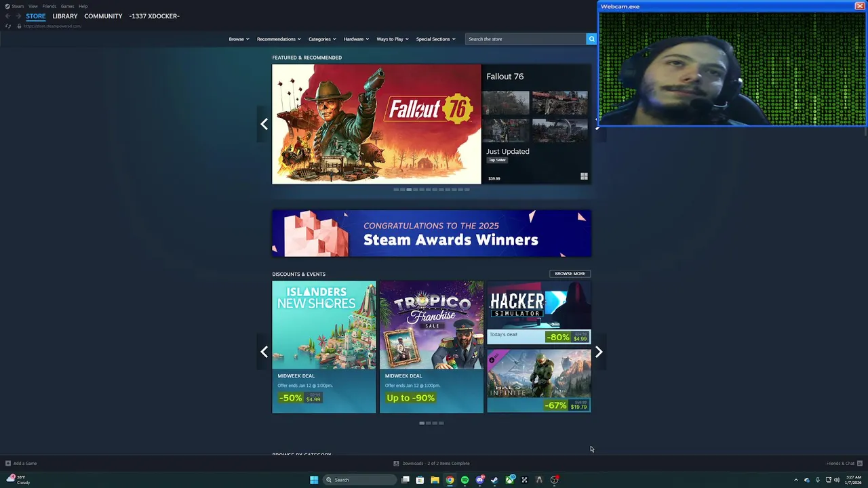Open the Halo Infinite discount card
Screen dimensions: 868x488
[x=539, y=381]
